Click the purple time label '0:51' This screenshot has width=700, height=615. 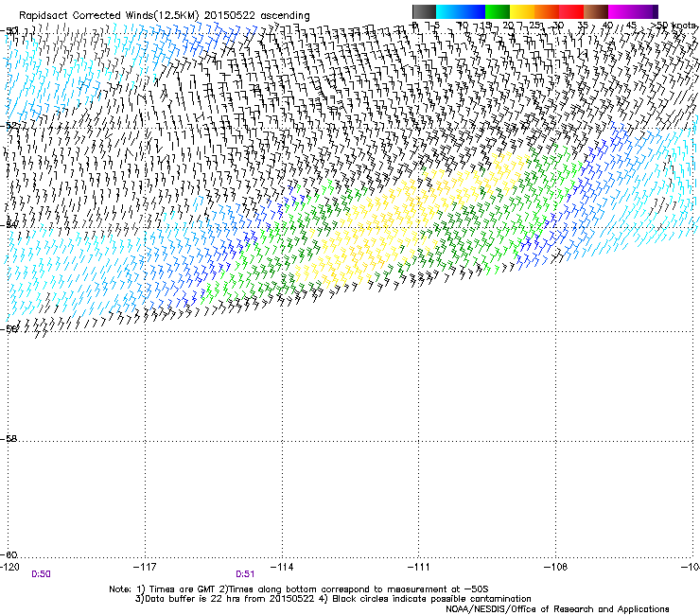[245, 574]
